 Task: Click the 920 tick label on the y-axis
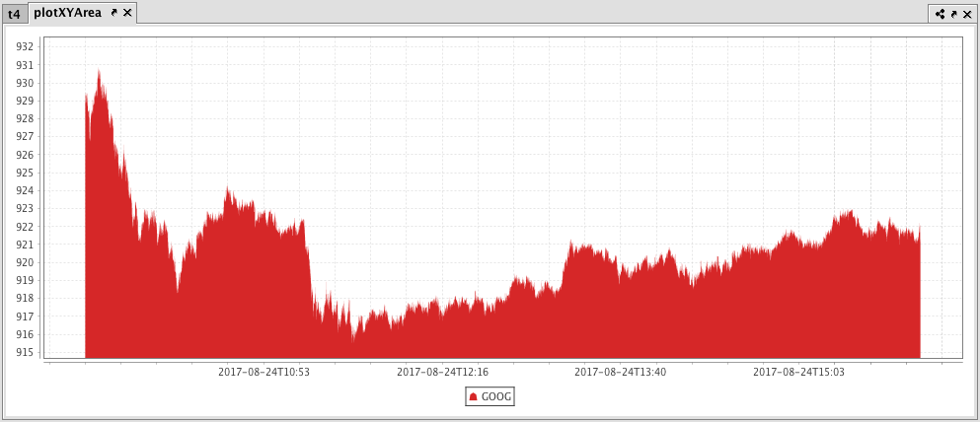[25, 262]
